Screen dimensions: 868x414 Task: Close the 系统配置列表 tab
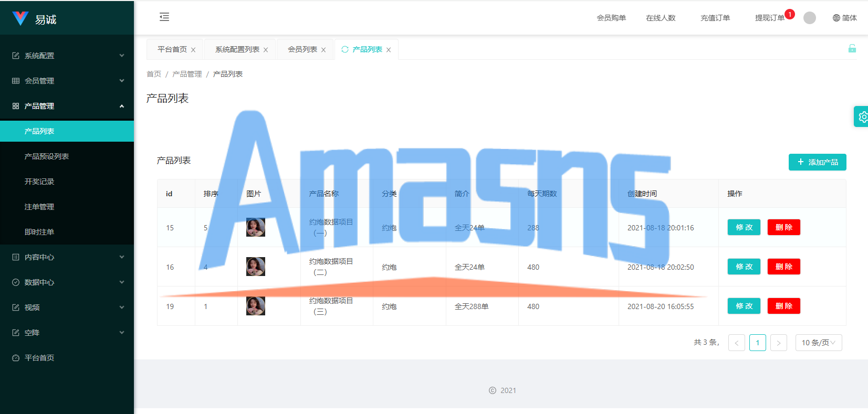(266, 50)
